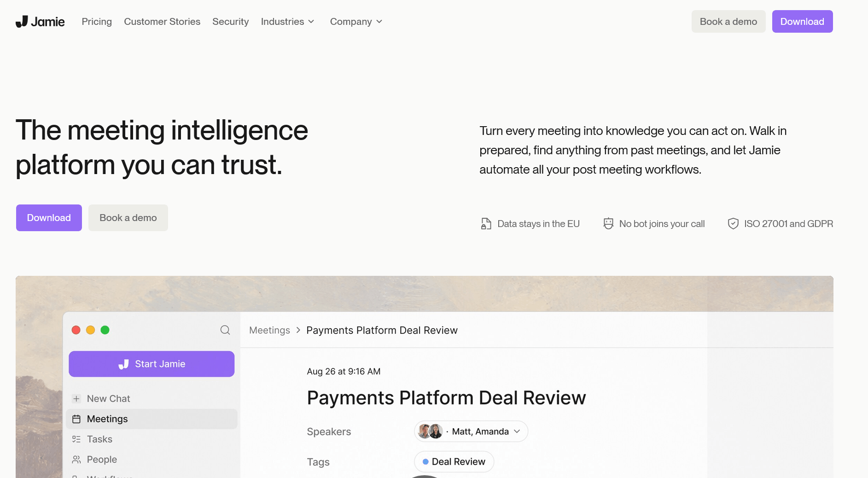Go to Customer Stories
The height and width of the screenshot is (478, 868).
[x=162, y=22]
